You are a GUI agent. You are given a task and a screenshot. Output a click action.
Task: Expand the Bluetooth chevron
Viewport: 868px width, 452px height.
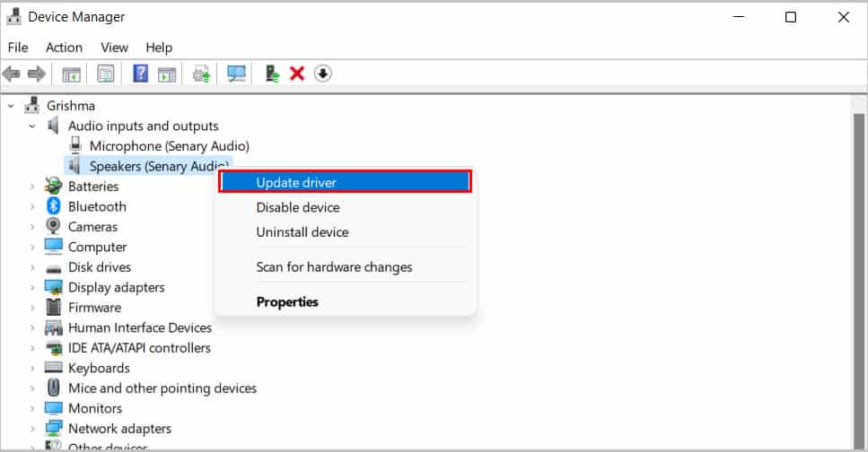32,207
